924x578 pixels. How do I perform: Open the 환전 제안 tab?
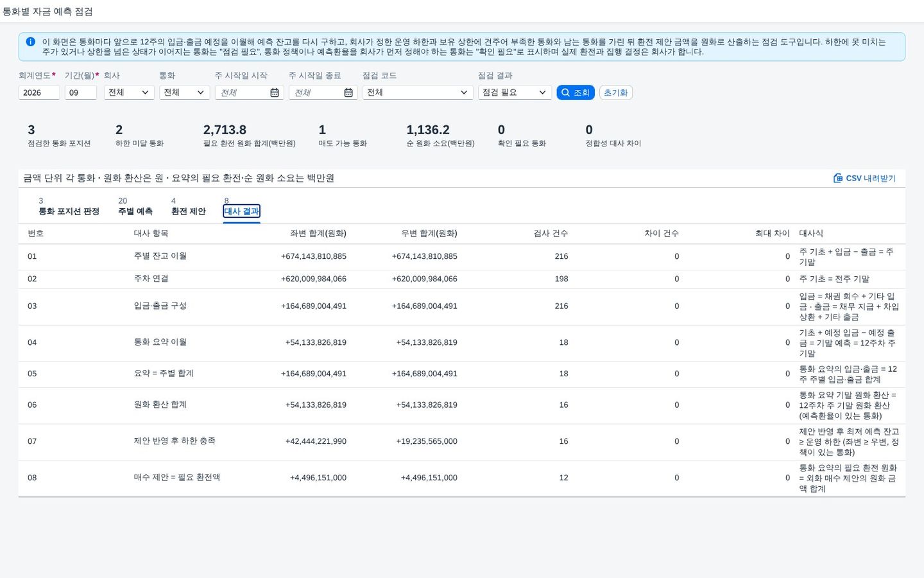pos(189,211)
